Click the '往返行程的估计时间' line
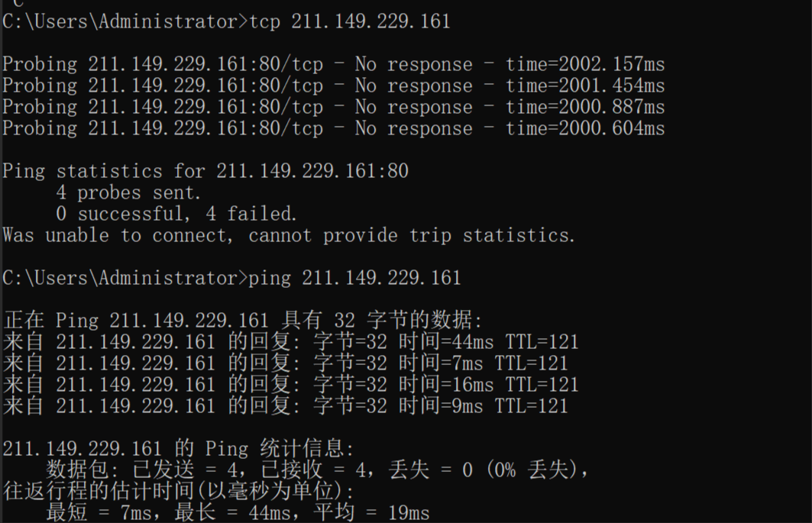Viewport: 812px width, 523px height. click(179, 492)
